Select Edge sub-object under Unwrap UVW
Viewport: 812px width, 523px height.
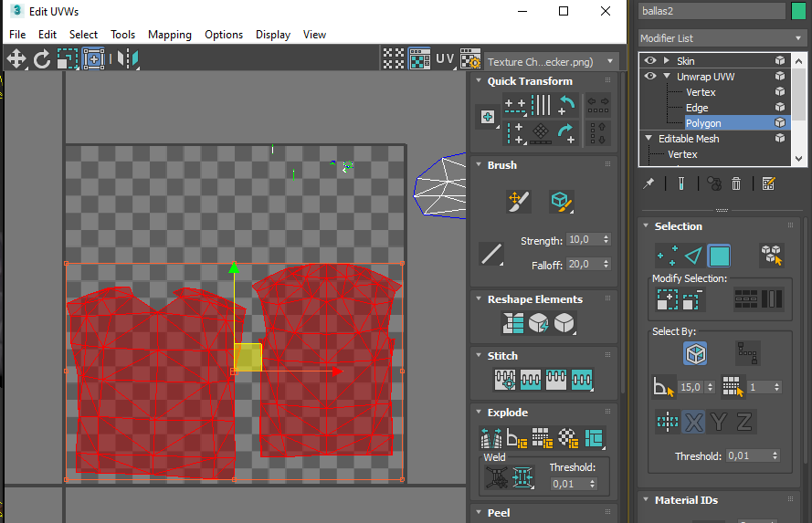697,108
